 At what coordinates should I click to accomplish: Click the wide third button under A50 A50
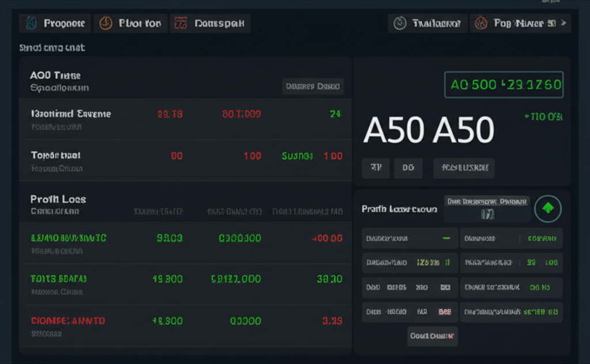[464, 168]
